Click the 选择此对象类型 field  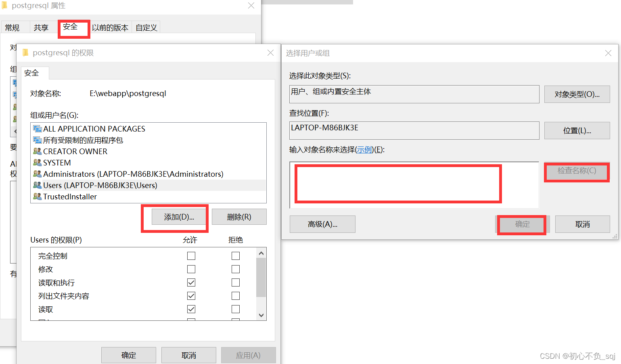(414, 94)
